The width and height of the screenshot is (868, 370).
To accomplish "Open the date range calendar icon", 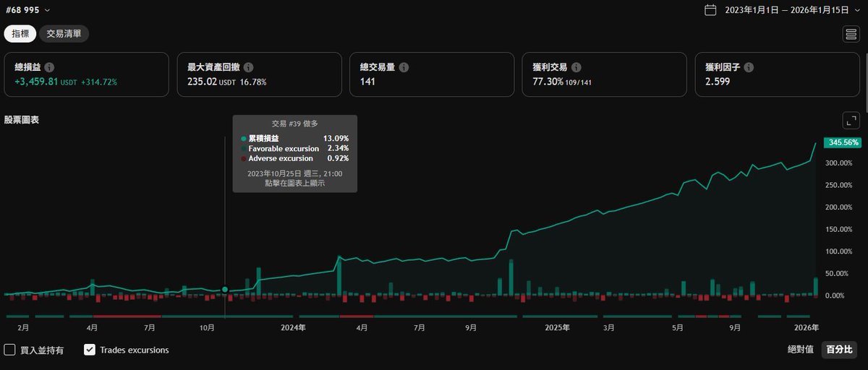I will 710,10.
